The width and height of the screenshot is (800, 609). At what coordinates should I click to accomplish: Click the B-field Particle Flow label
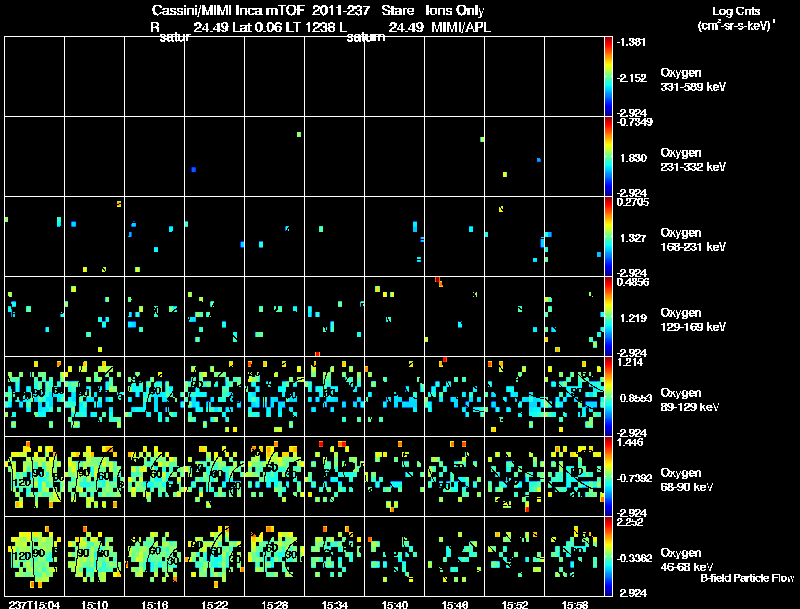[747, 578]
